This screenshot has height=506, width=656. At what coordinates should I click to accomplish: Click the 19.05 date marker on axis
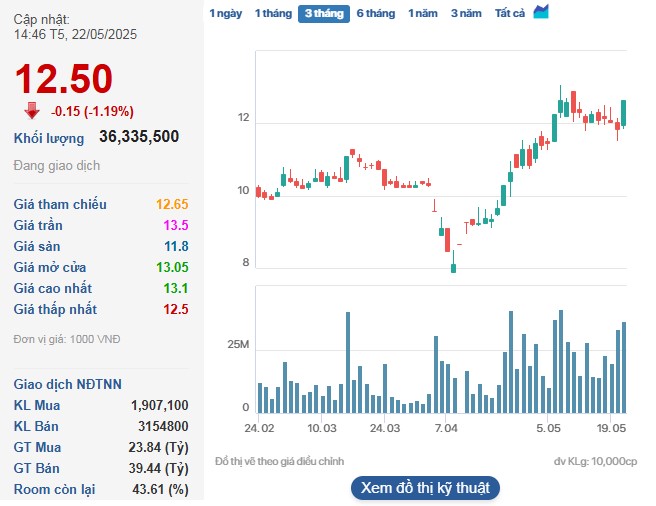coord(611,428)
